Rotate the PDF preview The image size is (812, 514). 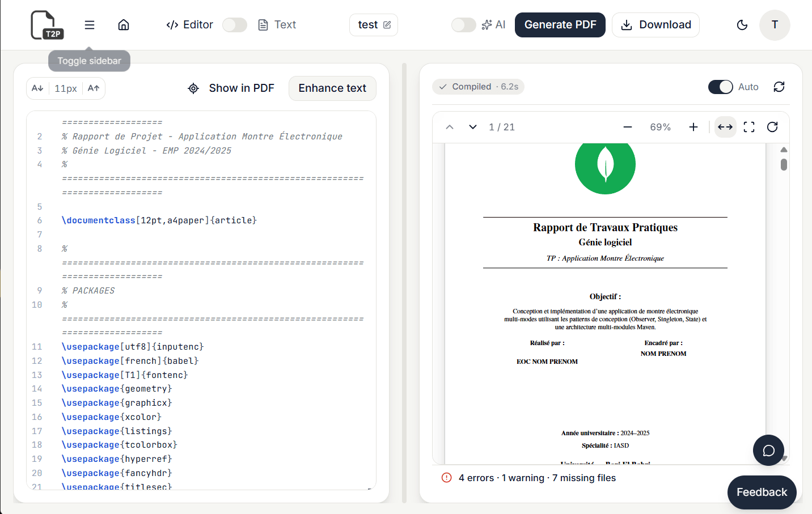click(x=772, y=127)
